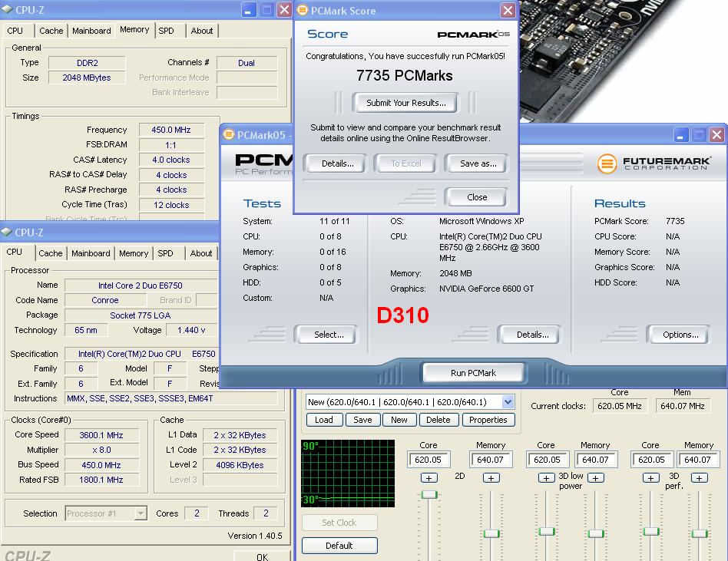Click the 3D low power Core value field

(548, 460)
